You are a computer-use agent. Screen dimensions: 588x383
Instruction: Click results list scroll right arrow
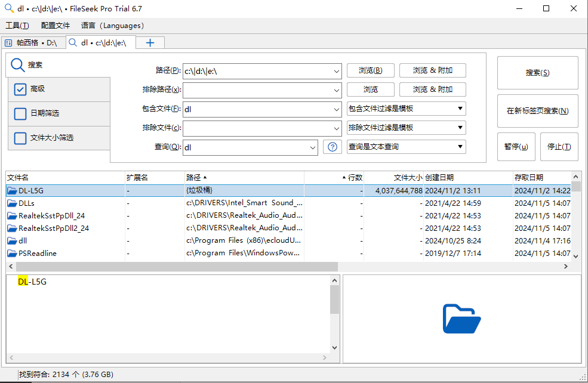coord(565,267)
